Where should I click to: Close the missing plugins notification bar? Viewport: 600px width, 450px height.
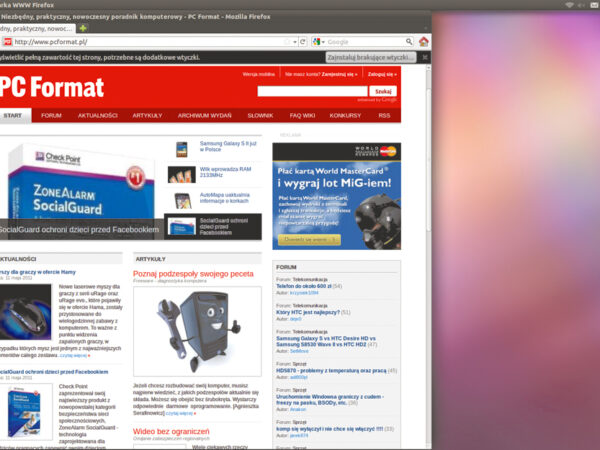tap(424, 58)
